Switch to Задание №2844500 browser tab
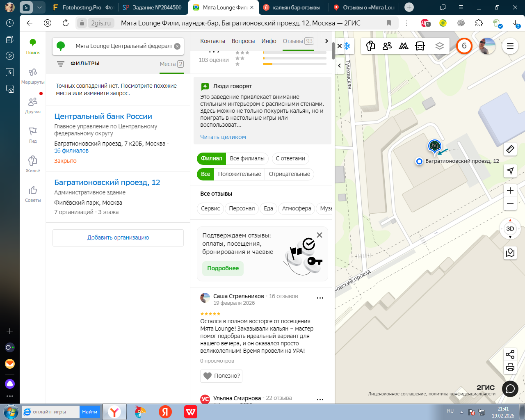 pos(153,7)
